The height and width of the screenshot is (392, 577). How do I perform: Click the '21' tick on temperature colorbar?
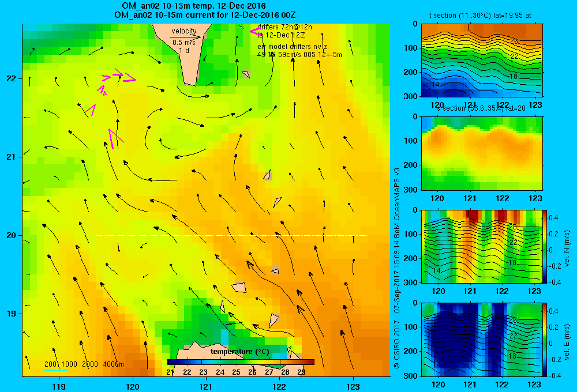point(170,372)
